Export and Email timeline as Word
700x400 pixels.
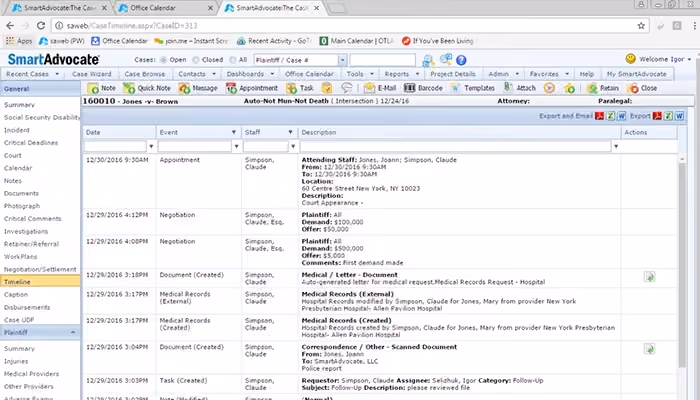621,116
